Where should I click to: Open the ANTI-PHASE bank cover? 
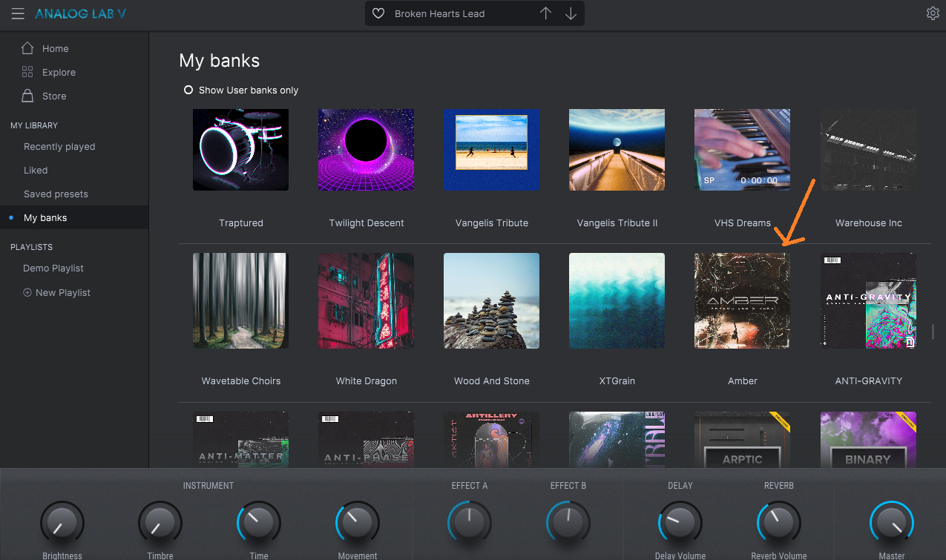367,439
